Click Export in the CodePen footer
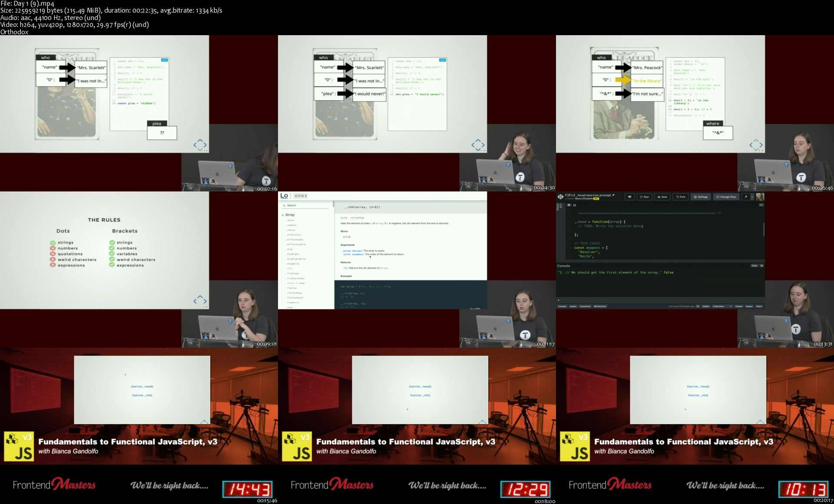834x504 pixels. click(749, 306)
